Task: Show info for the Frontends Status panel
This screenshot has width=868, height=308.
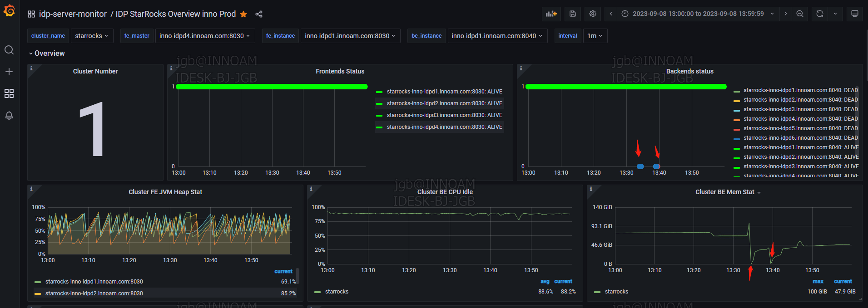Action: tap(171, 68)
